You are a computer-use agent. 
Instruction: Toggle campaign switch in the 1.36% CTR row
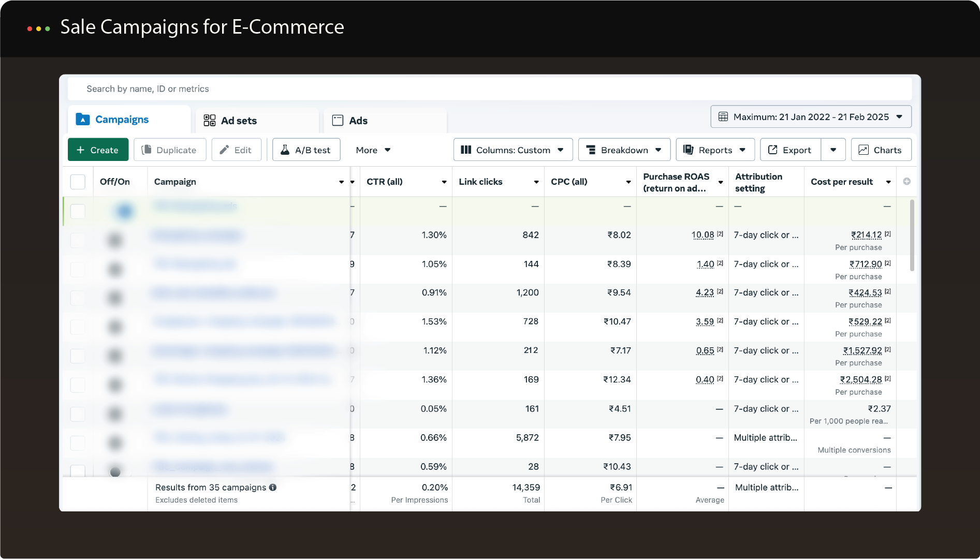pos(115,385)
